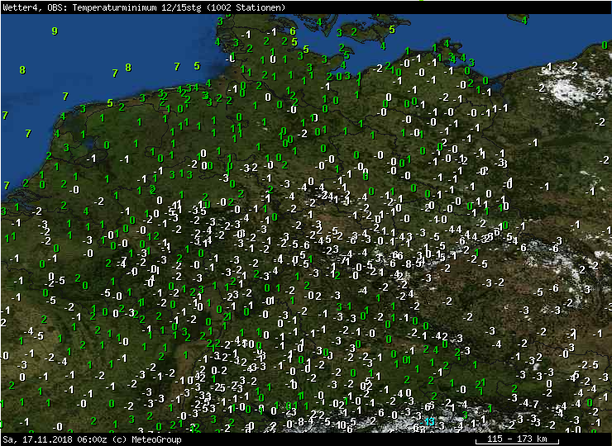Click the 'Wetter4' label in title
612x446 pixels.
pyautogui.click(x=20, y=7)
